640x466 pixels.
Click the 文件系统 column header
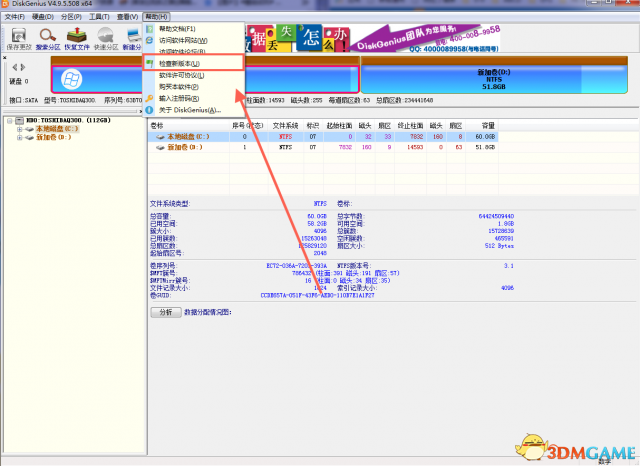coord(286,126)
